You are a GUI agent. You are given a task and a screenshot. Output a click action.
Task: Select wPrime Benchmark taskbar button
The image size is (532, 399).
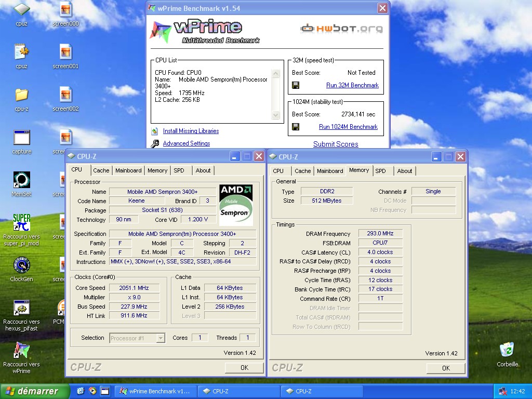pos(155,391)
